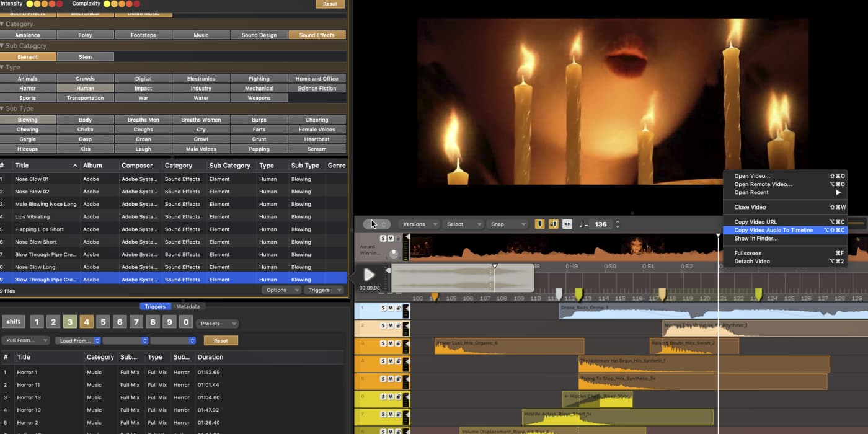Image resolution: width=868 pixels, height=434 pixels.
Task: Solo timeline track 5
Action: click(x=383, y=378)
